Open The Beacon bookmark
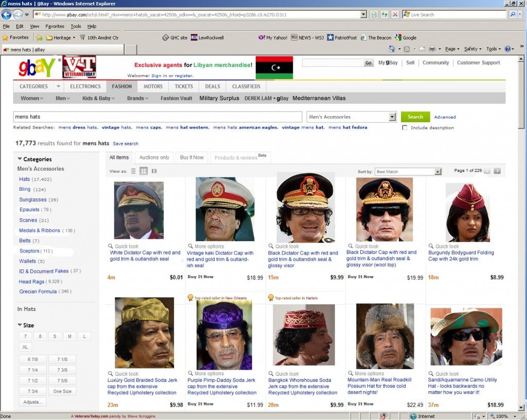The width and height of the screenshot is (527, 420). (x=376, y=38)
